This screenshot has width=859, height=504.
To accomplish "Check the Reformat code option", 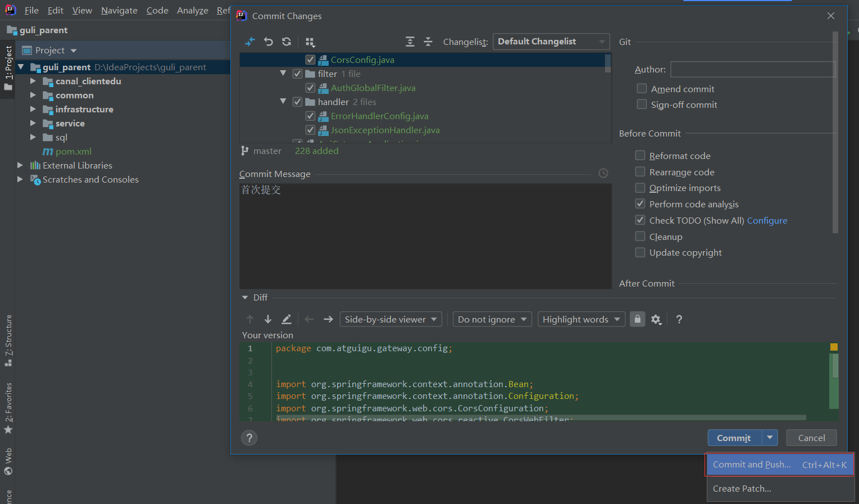I will 640,156.
